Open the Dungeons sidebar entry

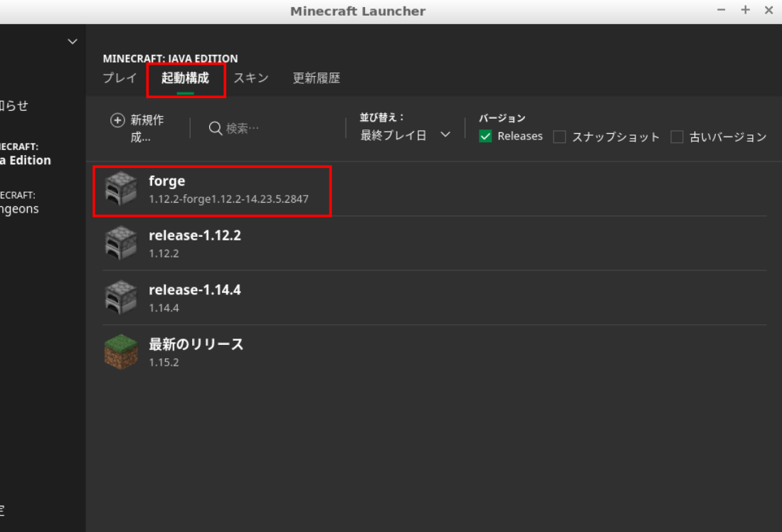[x=19, y=203]
